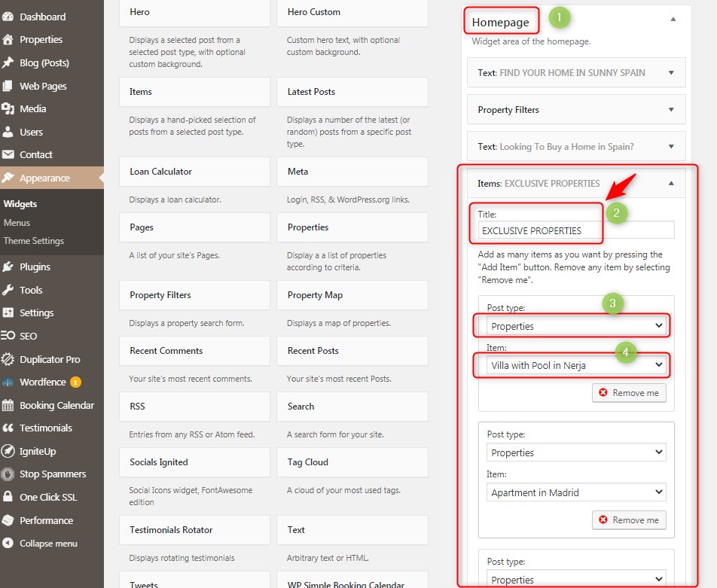Click the One Click SSL lock icon
Screen dimensions: 717x588
(x=8, y=497)
